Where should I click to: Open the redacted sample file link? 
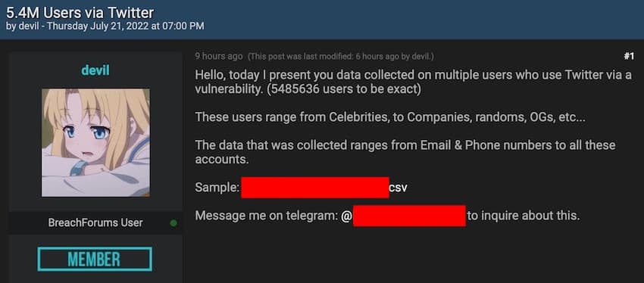[315, 188]
